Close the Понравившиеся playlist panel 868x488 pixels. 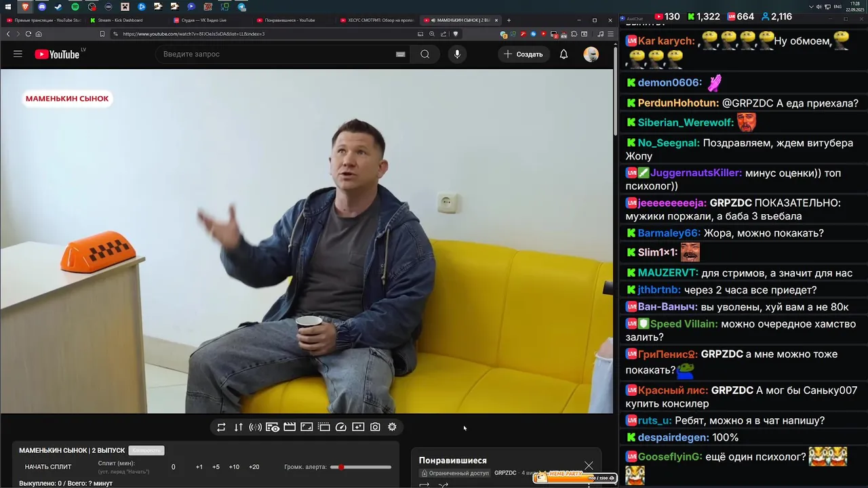coord(589,466)
